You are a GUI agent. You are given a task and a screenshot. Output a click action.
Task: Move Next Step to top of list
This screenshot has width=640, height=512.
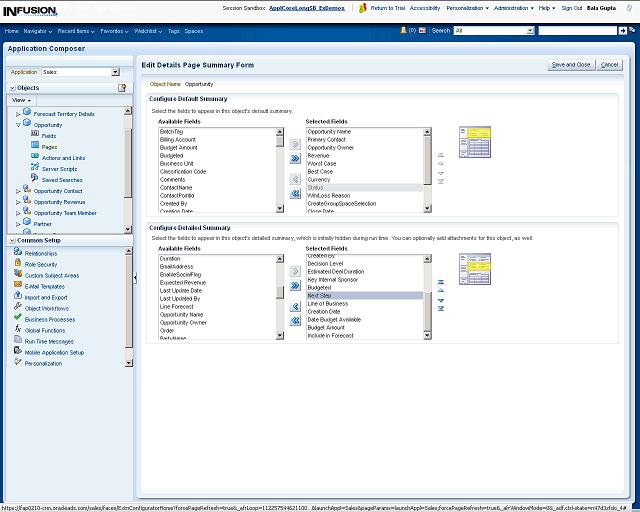coord(441,284)
